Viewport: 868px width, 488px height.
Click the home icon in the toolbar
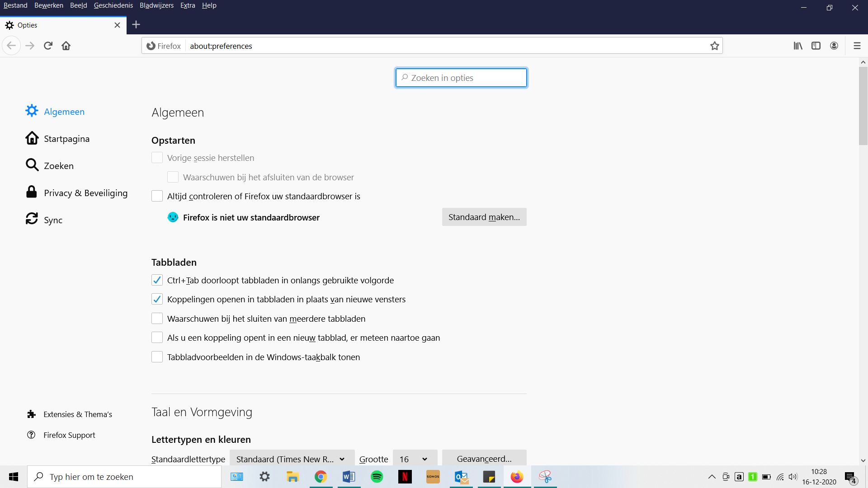point(66,46)
